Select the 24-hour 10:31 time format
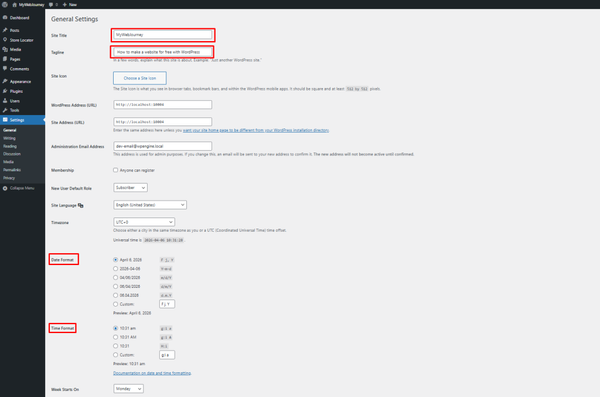This screenshot has height=397, width=600. point(116,346)
